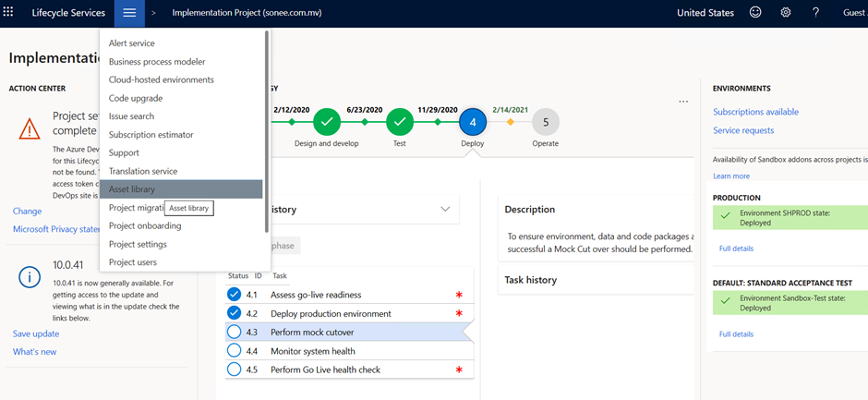Select the Test phase checkmark circle
This screenshot has height=400, width=868.
(400, 121)
